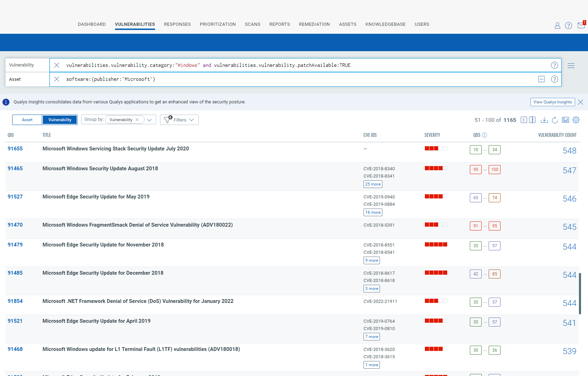Open the Users tab
The image size is (588, 376).
(422, 24)
